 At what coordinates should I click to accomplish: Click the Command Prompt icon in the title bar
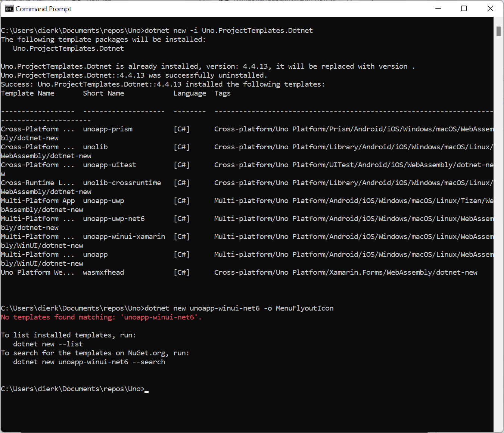9,8
